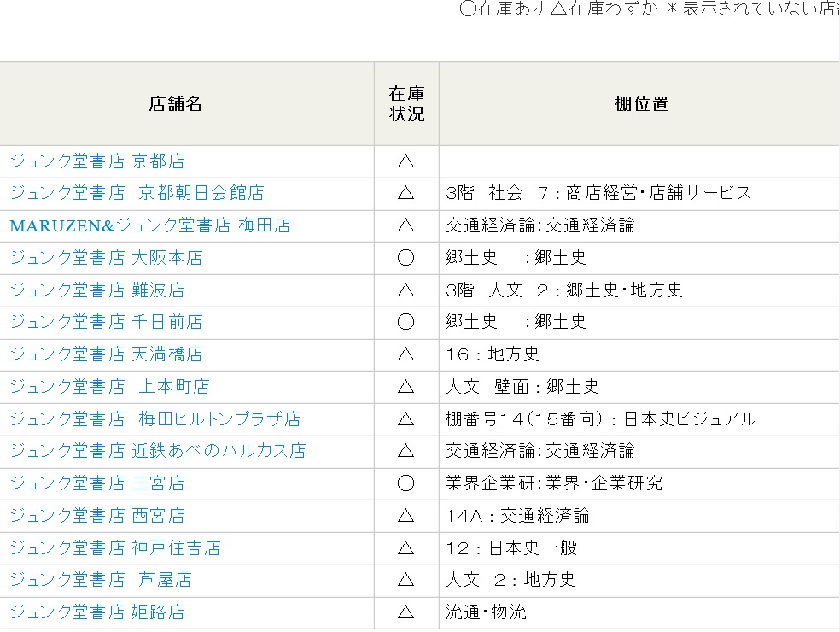Open ジュンク堂書店 梅田ヒルトンプラザ店 link

pyautogui.click(x=155, y=418)
